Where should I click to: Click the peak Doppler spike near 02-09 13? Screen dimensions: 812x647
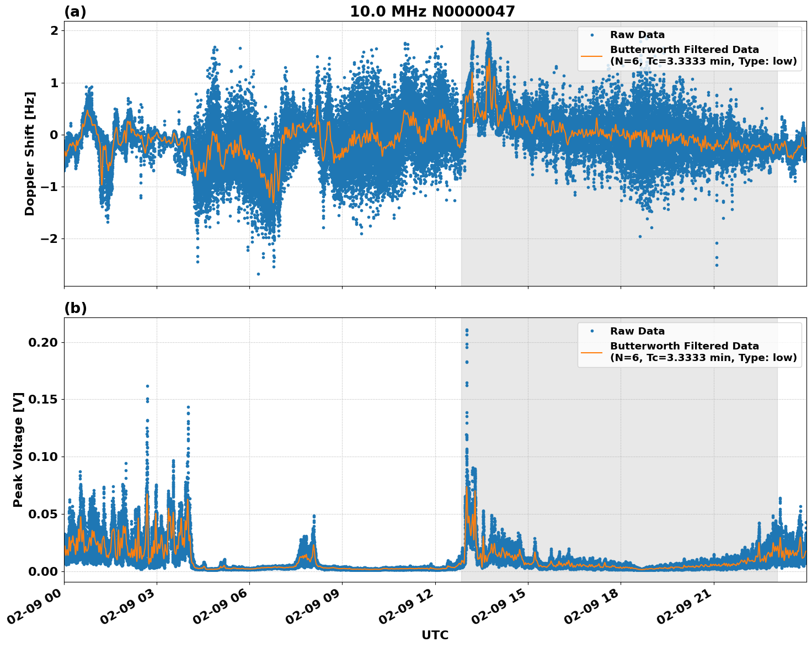(x=488, y=34)
